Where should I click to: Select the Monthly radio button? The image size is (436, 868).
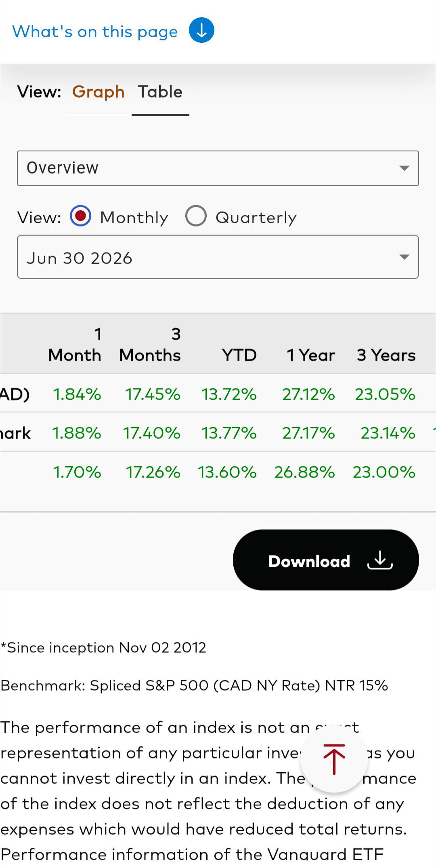[x=81, y=216]
